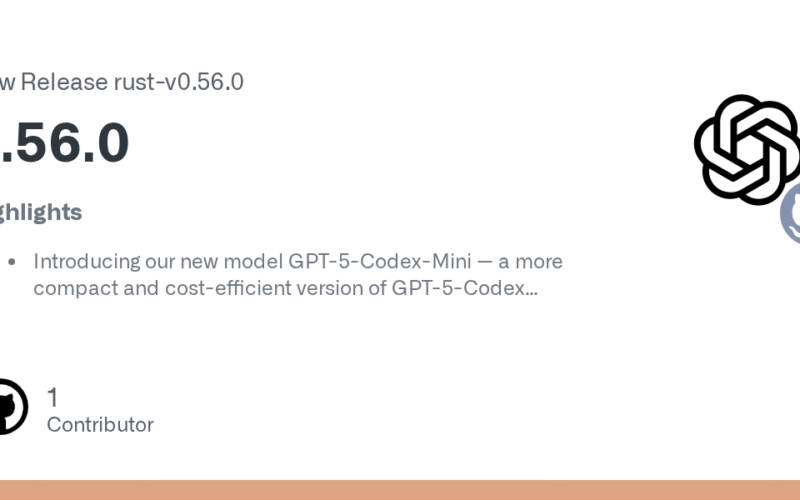
Task: Click the Contributor label
Action: pyautogui.click(x=100, y=424)
